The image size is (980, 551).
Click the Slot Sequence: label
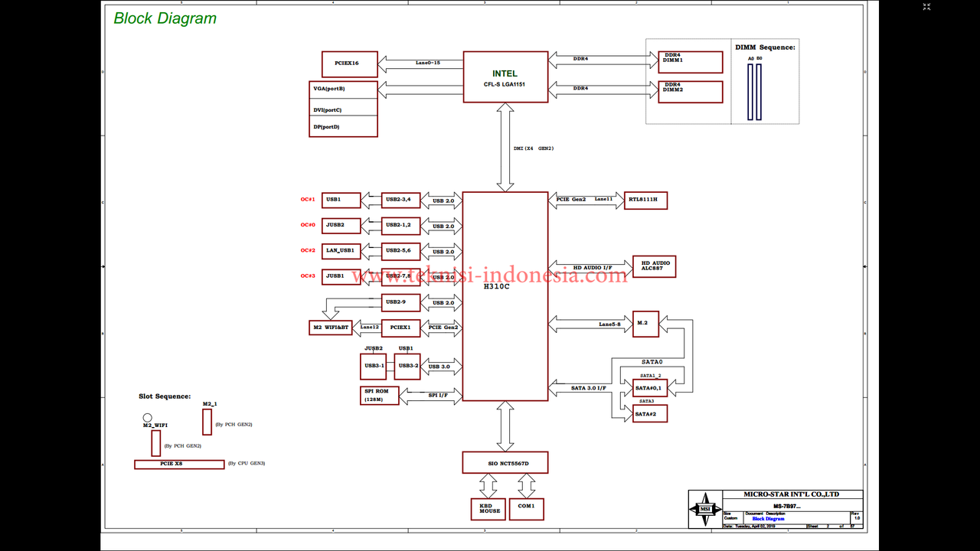(x=165, y=396)
